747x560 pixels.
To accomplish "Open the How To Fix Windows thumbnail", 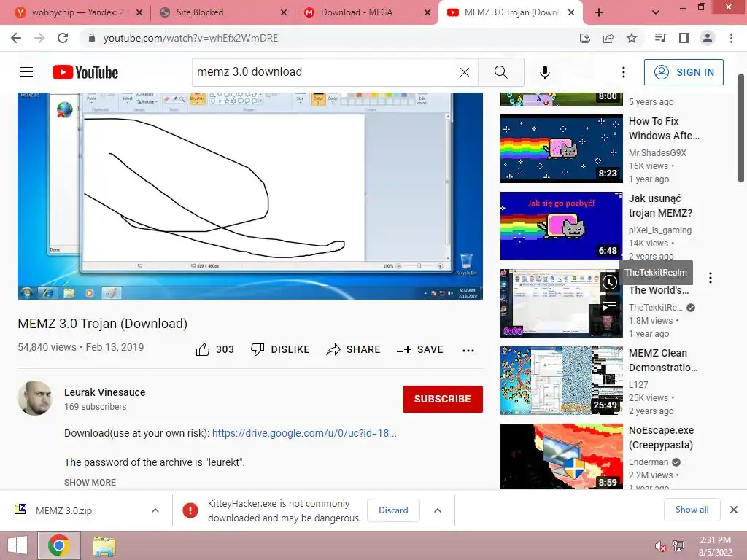I will pos(561,148).
